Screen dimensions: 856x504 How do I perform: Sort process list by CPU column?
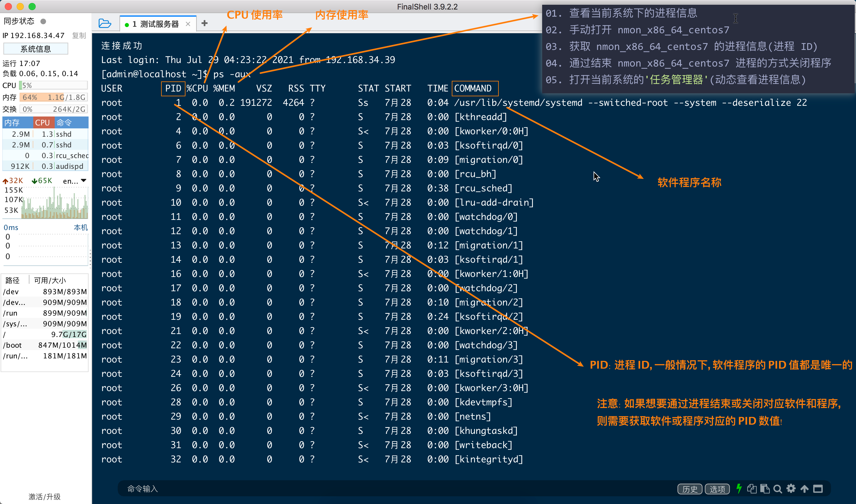tap(42, 123)
